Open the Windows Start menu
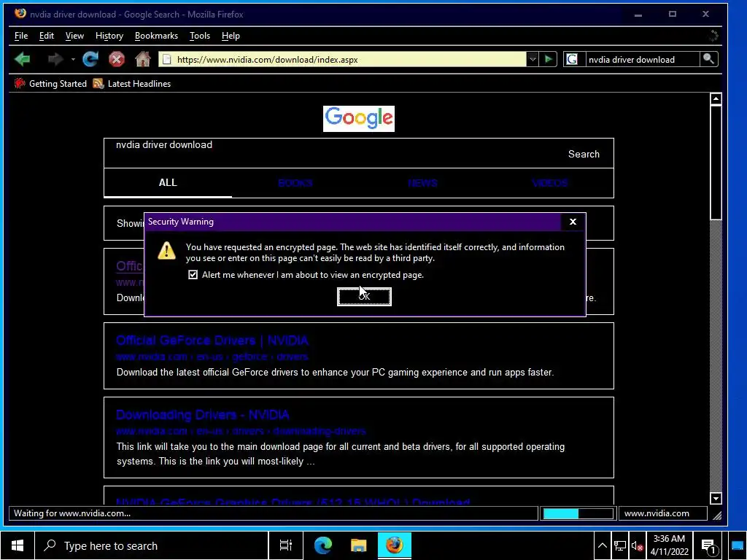This screenshot has width=747, height=560. [x=18, y=545]
